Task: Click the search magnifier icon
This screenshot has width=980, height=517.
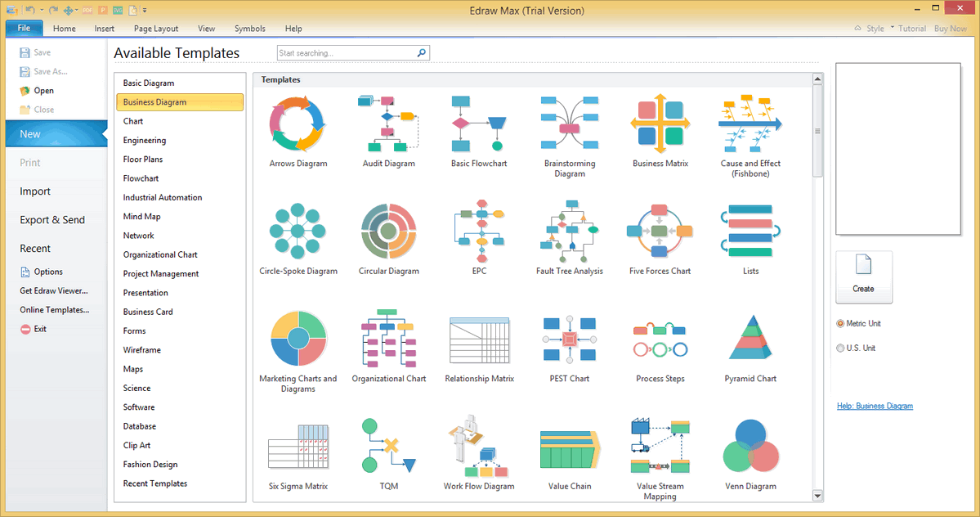Action: tap(422, 53)
